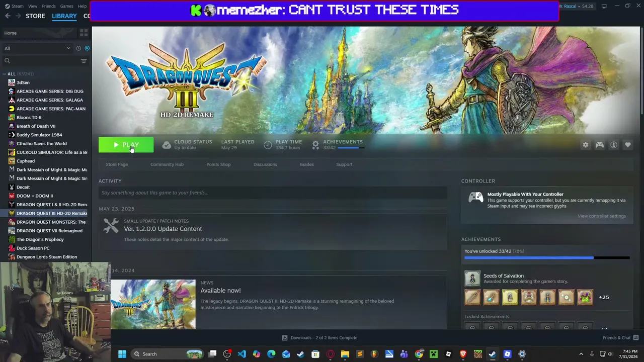Toggle sort by recent activity clock icon

[78, 48]
